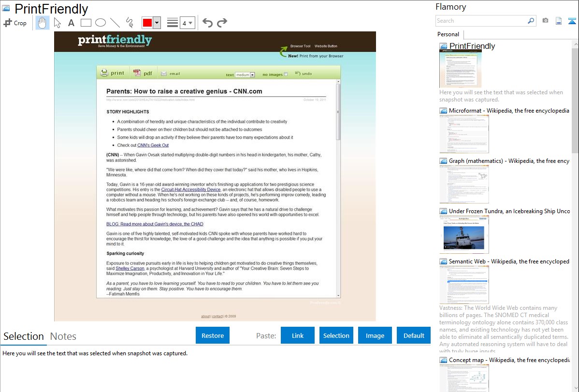This screenshot has width=579, height=392.
Task: Click the Graph (mathematics) entry's window icon
Action: pyautogui.click(x=443, y=161)
